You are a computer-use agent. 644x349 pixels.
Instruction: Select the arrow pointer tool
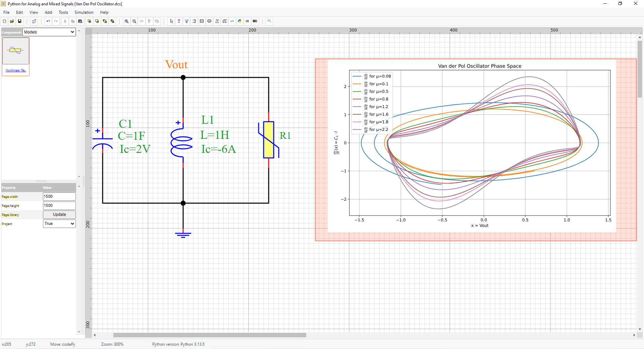[x=171, y=21]
